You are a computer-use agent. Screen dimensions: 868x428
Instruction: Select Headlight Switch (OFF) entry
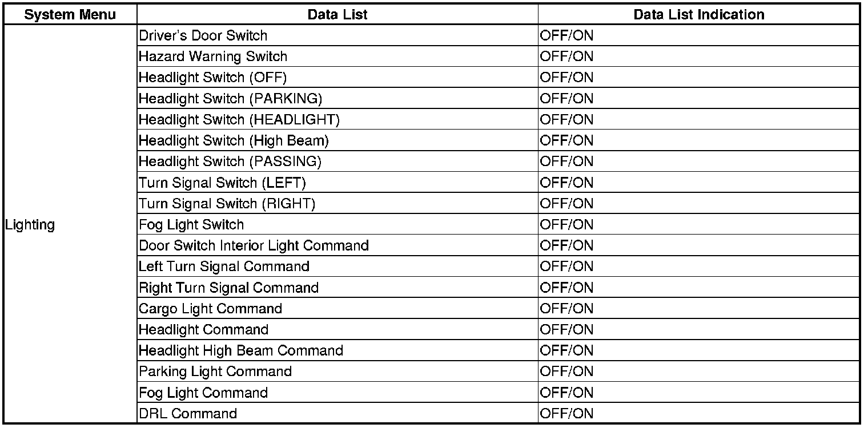[212, 78]
